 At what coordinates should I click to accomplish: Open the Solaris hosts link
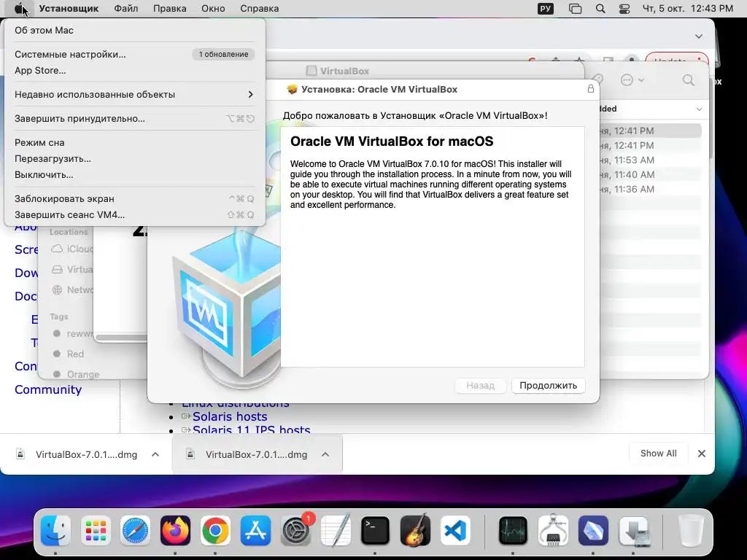[x=230, y=416]
